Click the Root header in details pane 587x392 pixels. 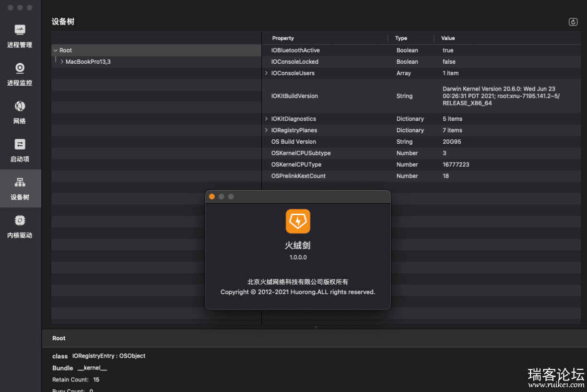coord(59,338)
